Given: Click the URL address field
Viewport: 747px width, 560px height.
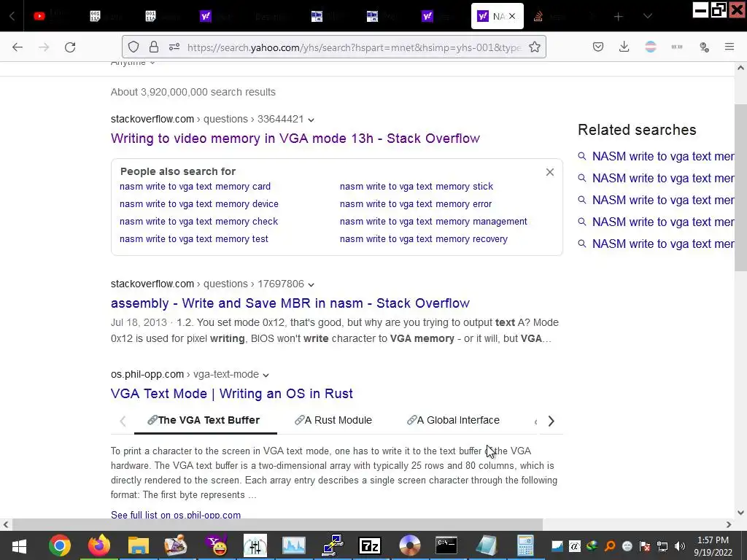Looking at the screenshot, I should click(354, 47).
